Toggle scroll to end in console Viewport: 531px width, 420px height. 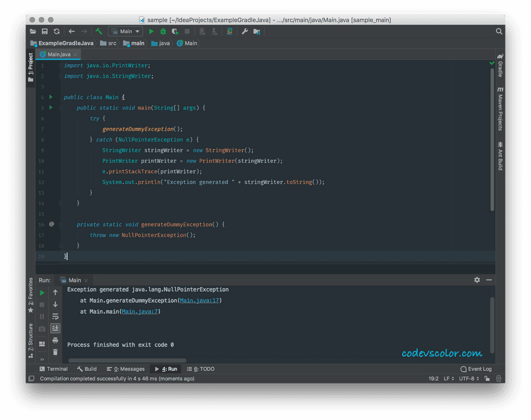[55, 328]
